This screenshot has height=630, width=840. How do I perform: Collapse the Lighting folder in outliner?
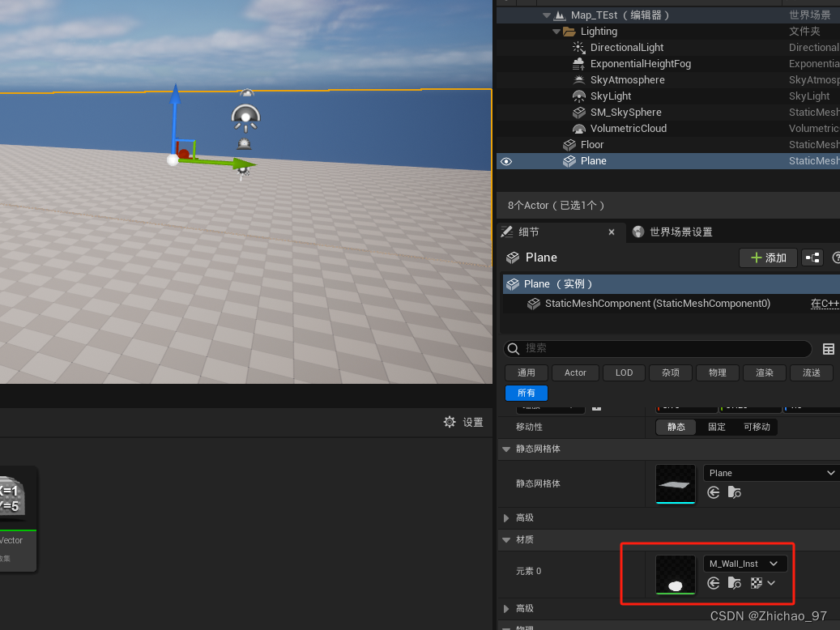556,32
